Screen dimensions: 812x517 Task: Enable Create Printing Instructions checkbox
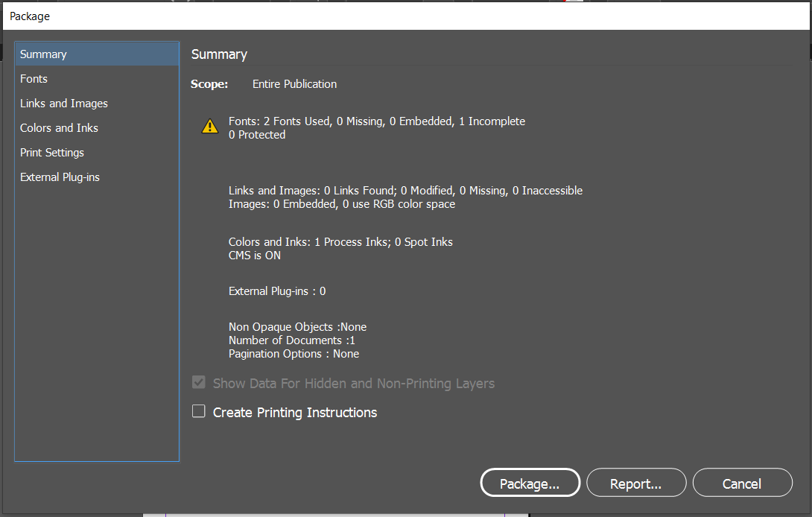[x=199, y=411]
